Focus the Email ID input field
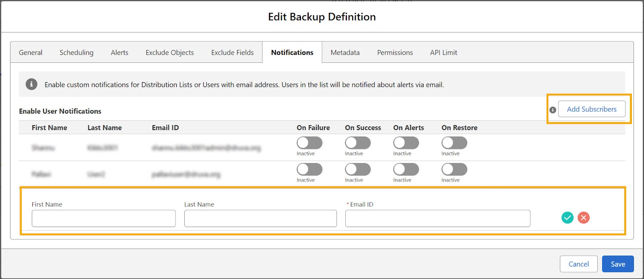This screenshot has height=279, width=644. (438, 219)
